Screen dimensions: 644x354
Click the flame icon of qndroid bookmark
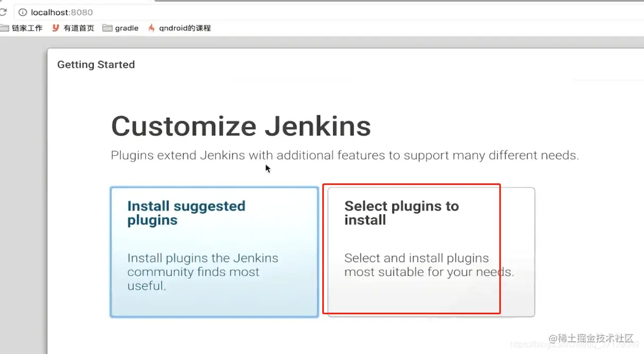tap(152, 28)
